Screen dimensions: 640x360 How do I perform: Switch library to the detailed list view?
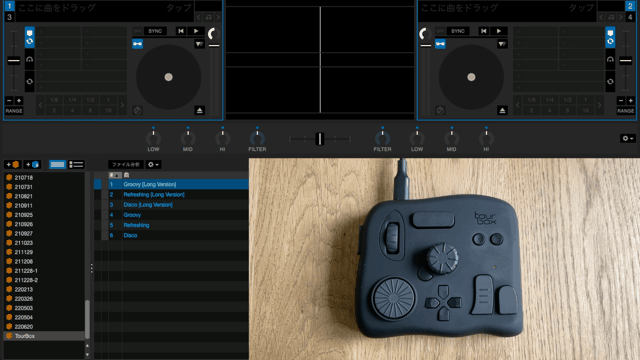click(x=76, y=164)
